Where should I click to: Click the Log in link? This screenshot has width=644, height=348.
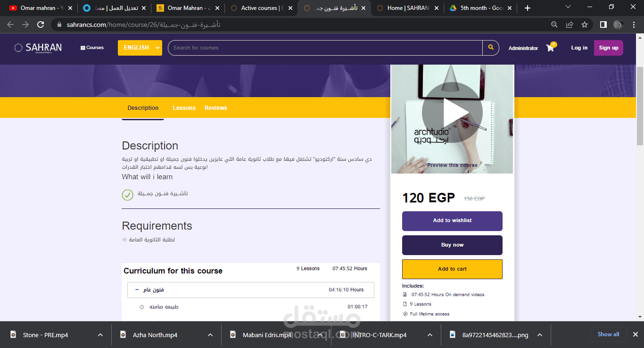579,48
